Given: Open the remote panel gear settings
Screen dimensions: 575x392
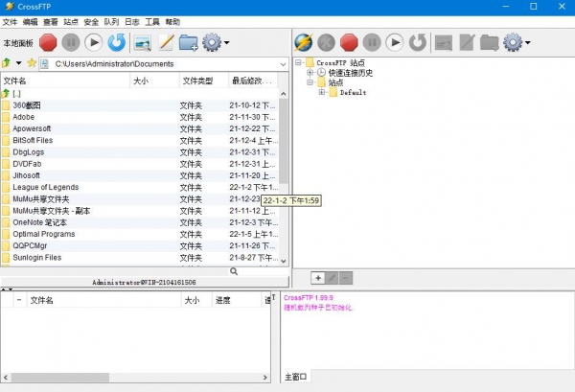Looking at the screenshot, I should click(513, 43).
